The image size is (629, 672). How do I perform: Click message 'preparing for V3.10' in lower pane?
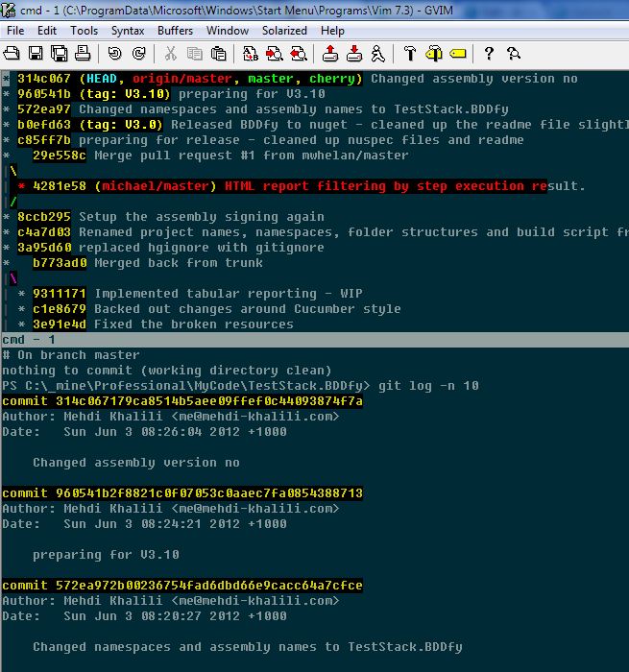[106, 555]
